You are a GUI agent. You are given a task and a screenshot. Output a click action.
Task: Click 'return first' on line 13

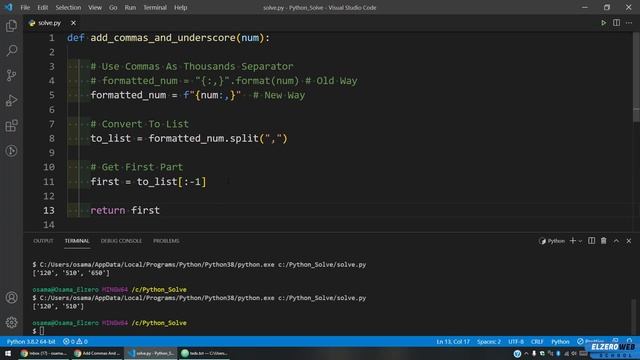tap(125, 210)
